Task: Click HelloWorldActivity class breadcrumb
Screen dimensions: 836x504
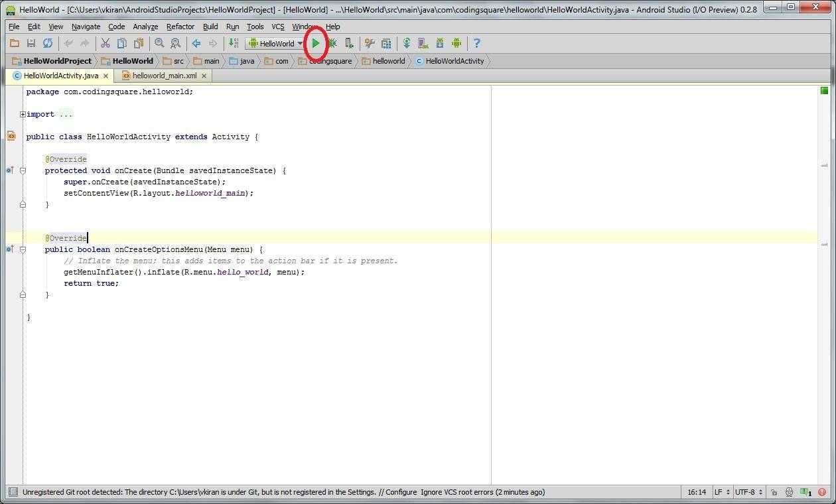Action: pos(450,61)
